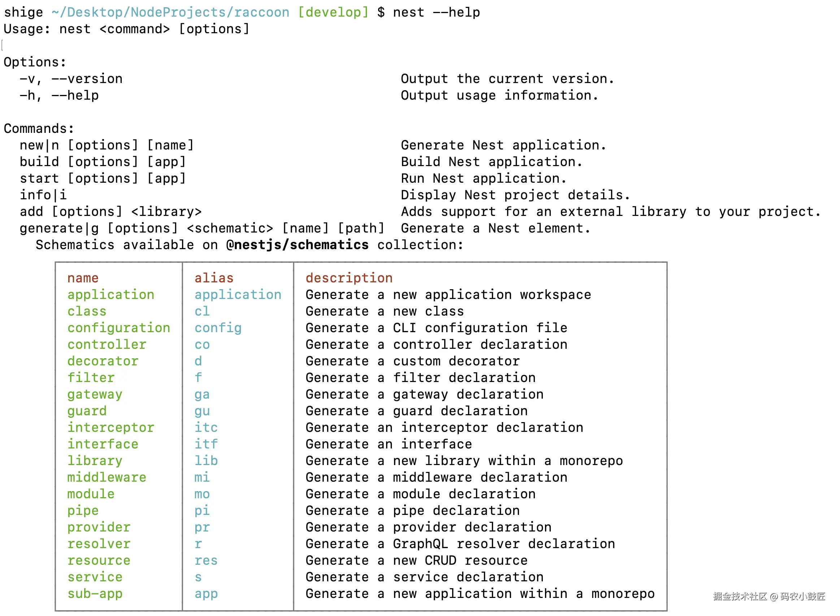Image resolution: width=840 pixels, height=616 pixels.
Task: Click the 'itf' alias entry
Action: point(206,444)
